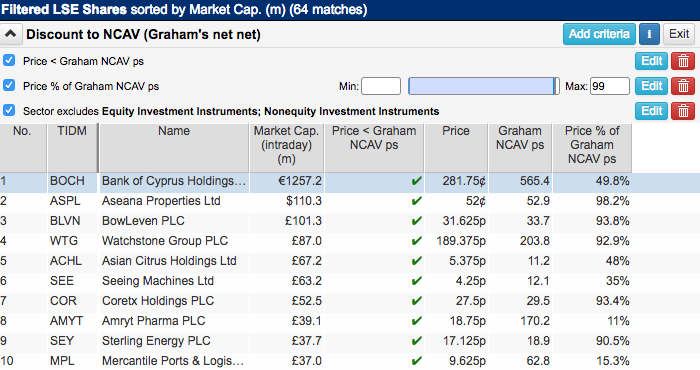Screen dimensions: 700x370
Task: Delete the Price % of Graham NCAV criterion
Action: pos(683,86)
